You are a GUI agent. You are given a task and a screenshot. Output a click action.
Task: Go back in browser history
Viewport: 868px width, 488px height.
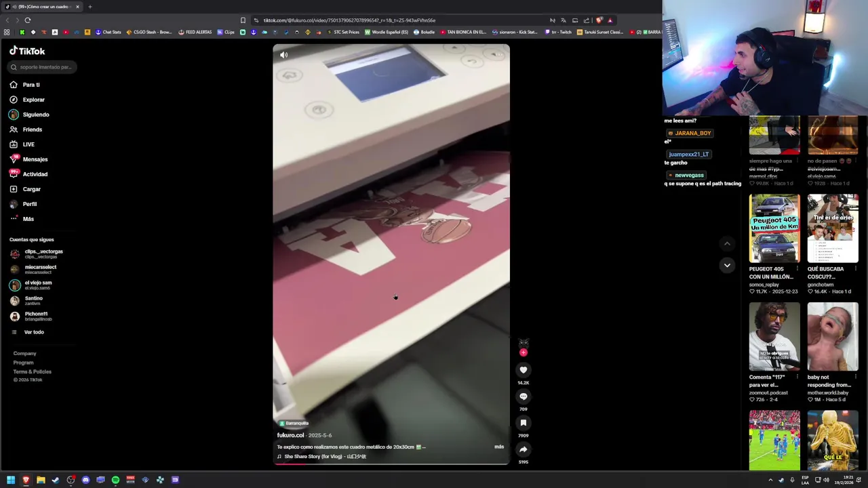tap(7, 20)
